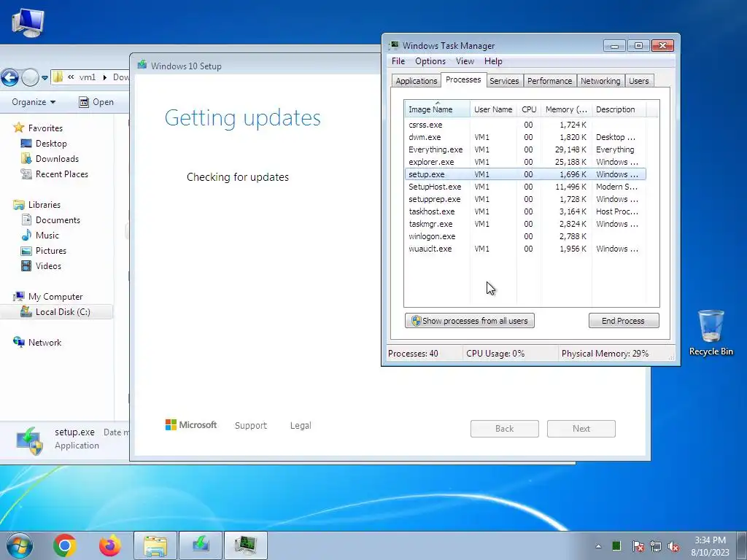
Task: Launch Firefox from the taskbar
Action: tap(109, 545)
